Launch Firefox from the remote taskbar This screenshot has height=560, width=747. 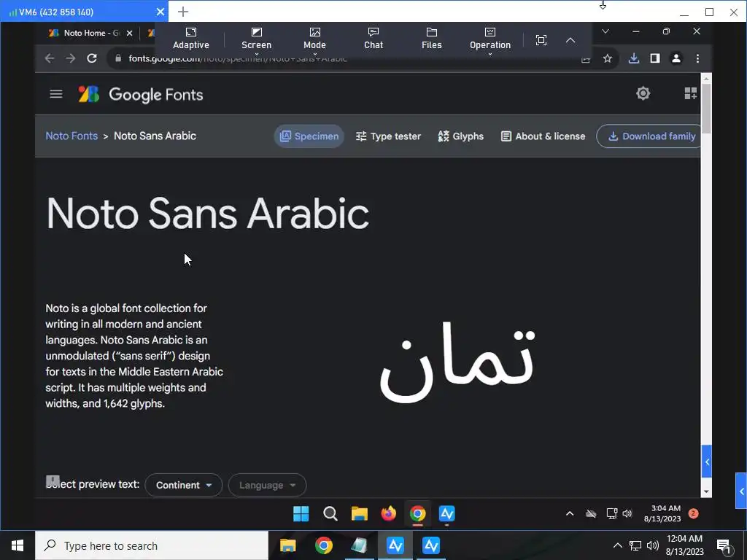[x=388, y=514]
